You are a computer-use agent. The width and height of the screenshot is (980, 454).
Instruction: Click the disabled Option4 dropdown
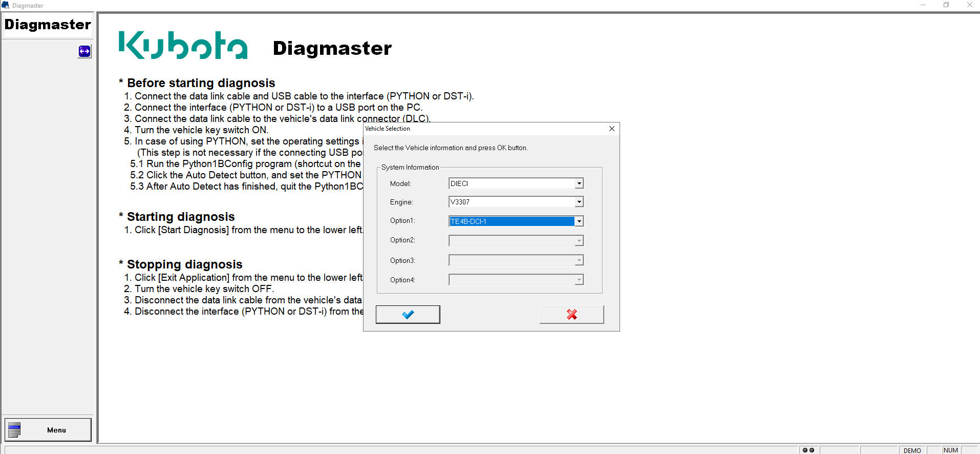(x=516, y=280)
